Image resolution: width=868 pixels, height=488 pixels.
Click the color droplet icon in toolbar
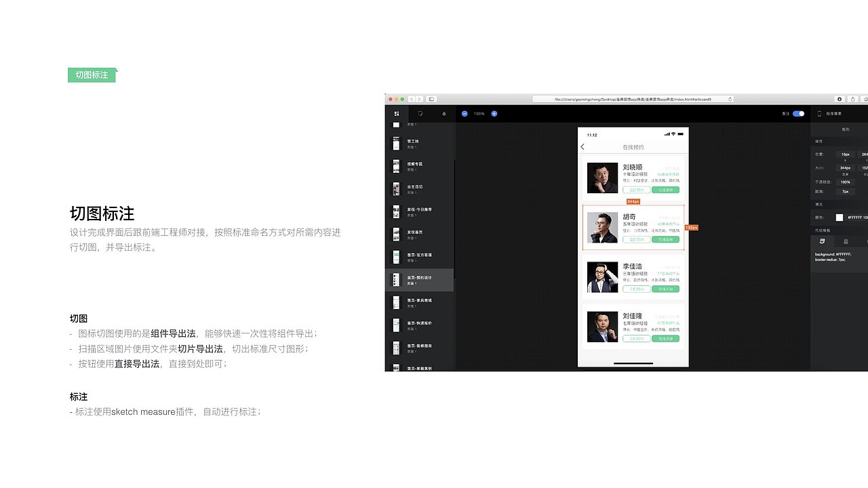444,114
